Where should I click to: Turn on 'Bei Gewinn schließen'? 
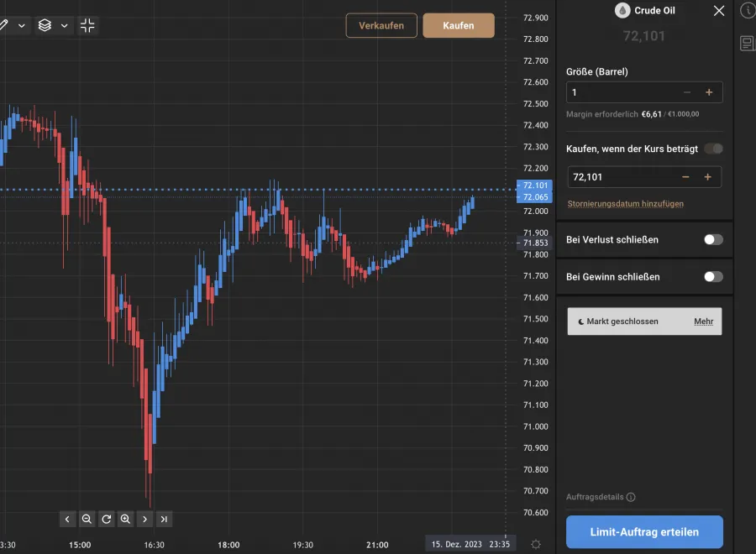[713, 276]
